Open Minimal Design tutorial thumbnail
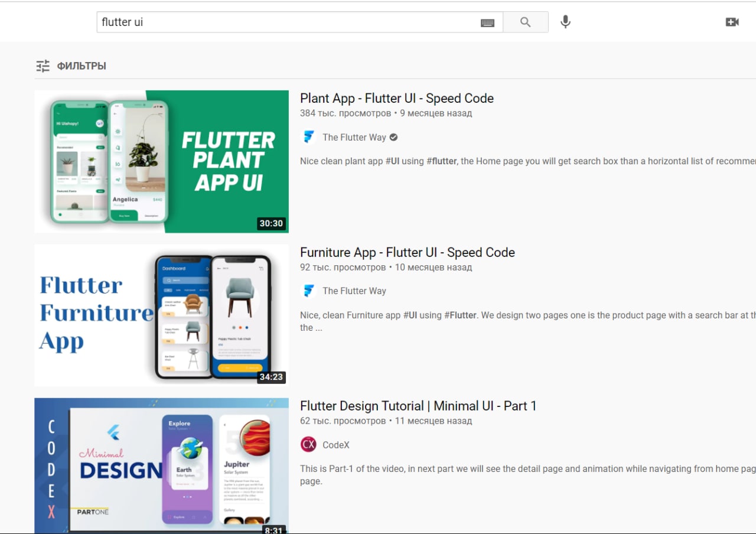Image resolution: width=756 pixels, height=534 pixels. pyautogui.click(x=161, y=466)
